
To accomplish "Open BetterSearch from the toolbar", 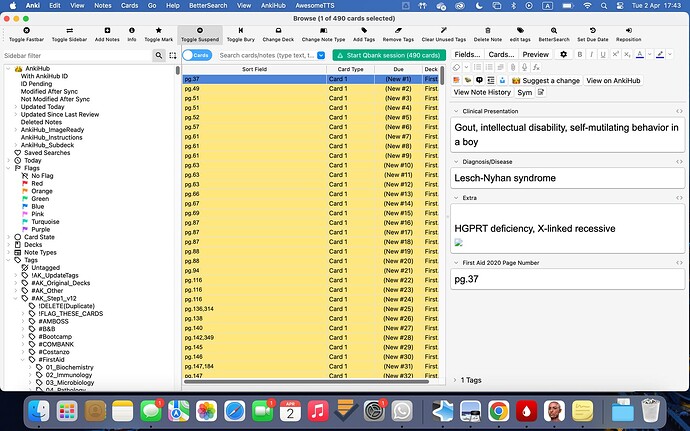I will pos(554,30).
